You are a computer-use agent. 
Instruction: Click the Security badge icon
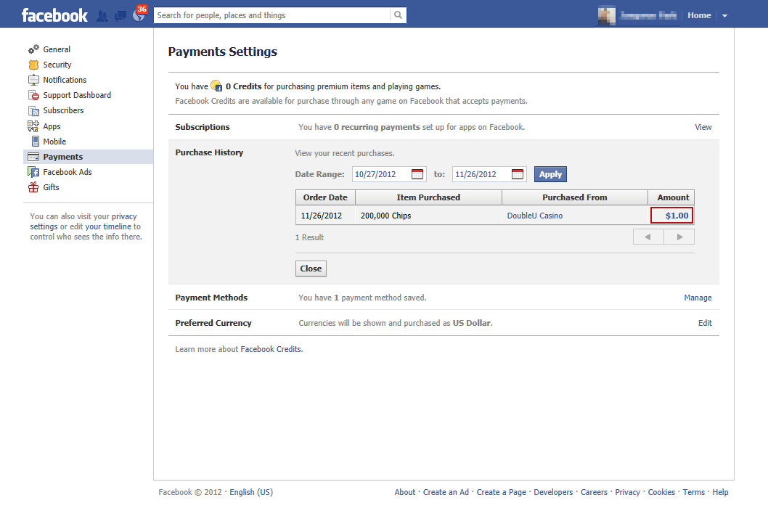pyautogui.click(x=33, y=65)
